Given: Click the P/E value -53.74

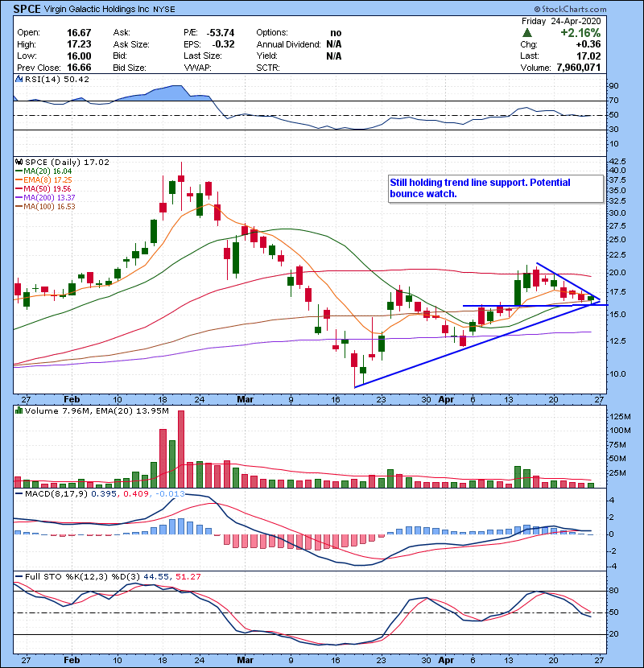Looking at the screenshot, I should [221, 33].
